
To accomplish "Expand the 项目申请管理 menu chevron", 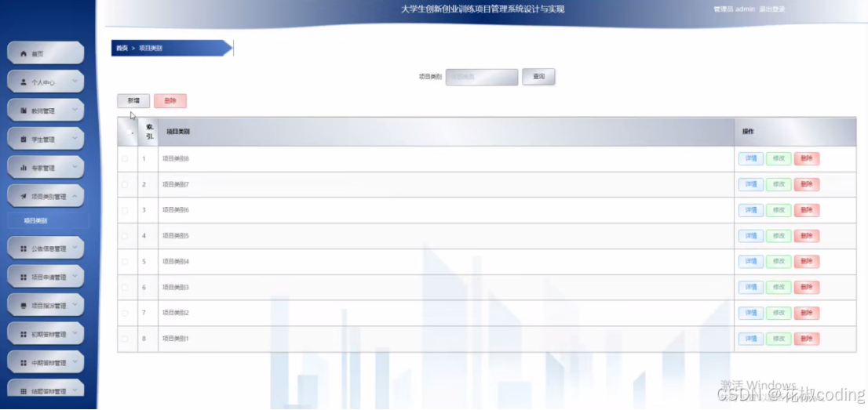I will pyautogui.click(x=75, y=277).
